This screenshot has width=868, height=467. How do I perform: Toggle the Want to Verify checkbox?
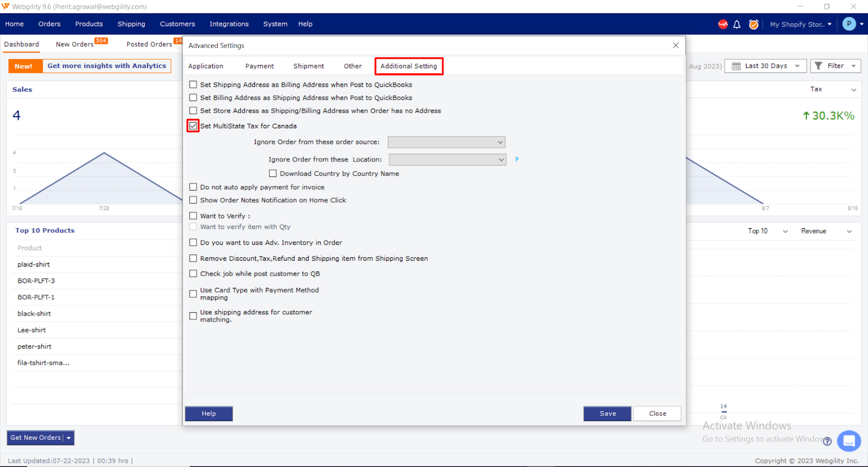coord(193,216)
